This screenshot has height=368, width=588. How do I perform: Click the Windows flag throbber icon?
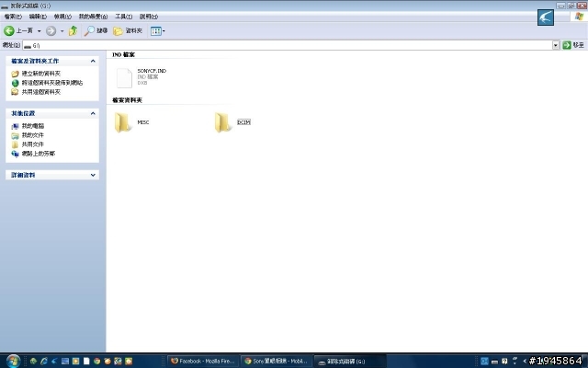coord(580,17)
